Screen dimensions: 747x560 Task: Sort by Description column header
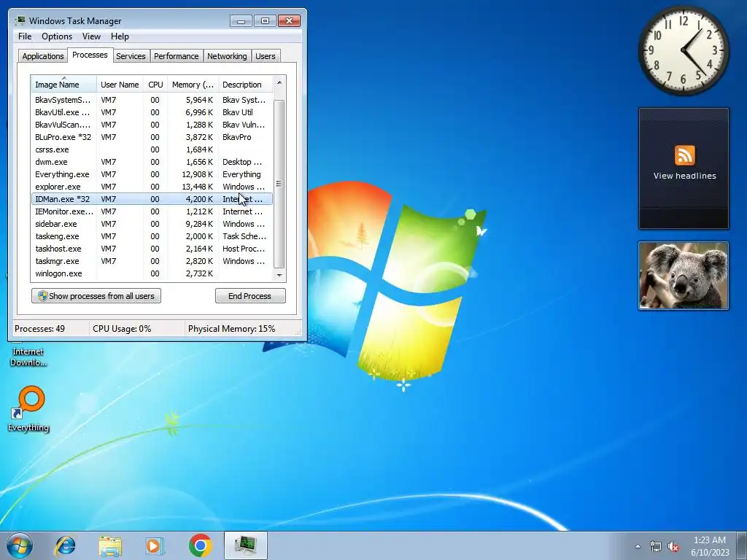pos(245,85)
